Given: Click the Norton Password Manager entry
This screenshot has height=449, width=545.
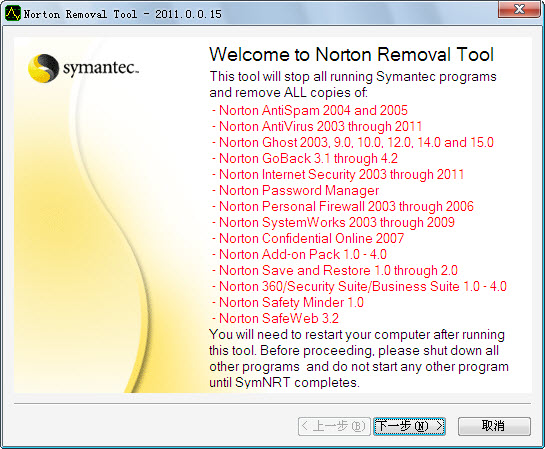Looking at the screenshot, I should click(x=295, y=190).
